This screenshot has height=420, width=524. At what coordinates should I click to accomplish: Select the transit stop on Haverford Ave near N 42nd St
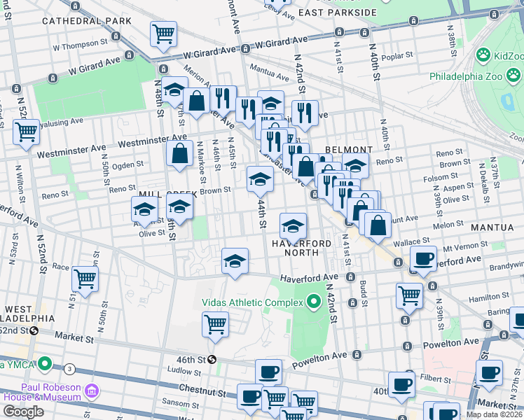click(350, 276)
